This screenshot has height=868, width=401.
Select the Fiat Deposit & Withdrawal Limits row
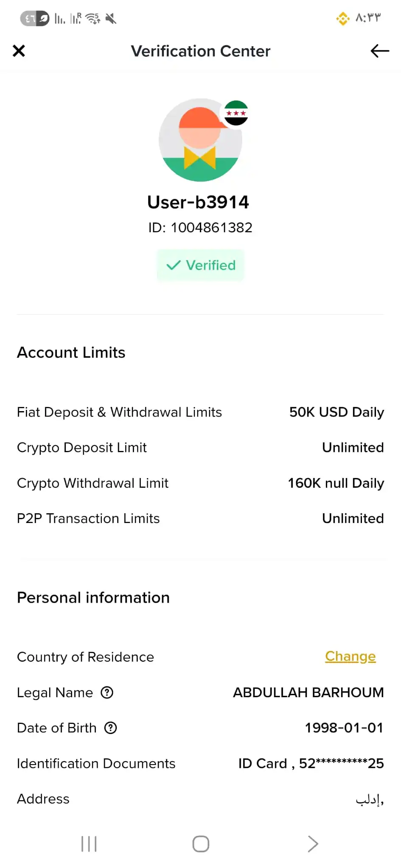[x=200, y=412]
